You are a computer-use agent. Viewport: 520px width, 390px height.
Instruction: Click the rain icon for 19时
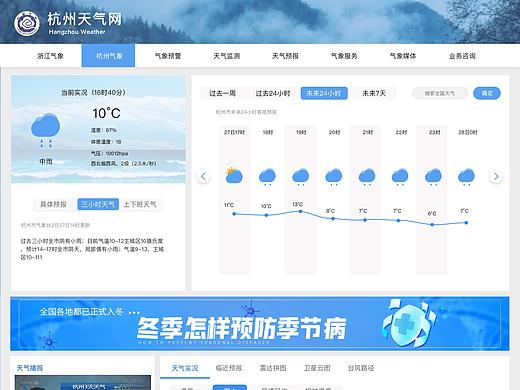click(x=301, y=176)
